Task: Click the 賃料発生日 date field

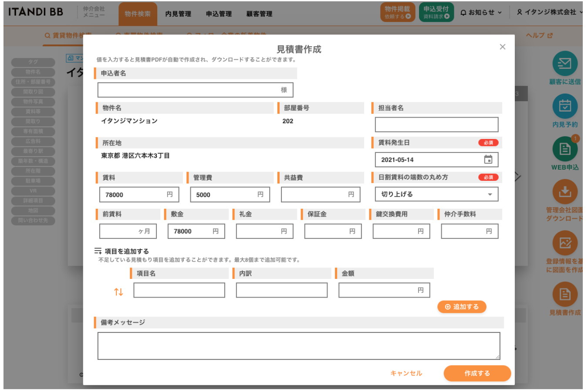Action: (436, 159)
